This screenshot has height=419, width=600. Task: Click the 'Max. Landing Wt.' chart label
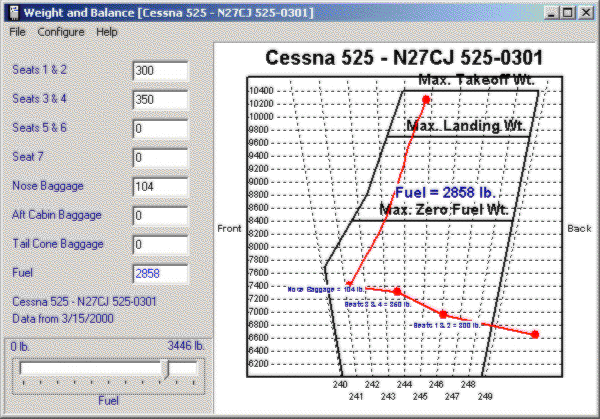coord(466,126)
